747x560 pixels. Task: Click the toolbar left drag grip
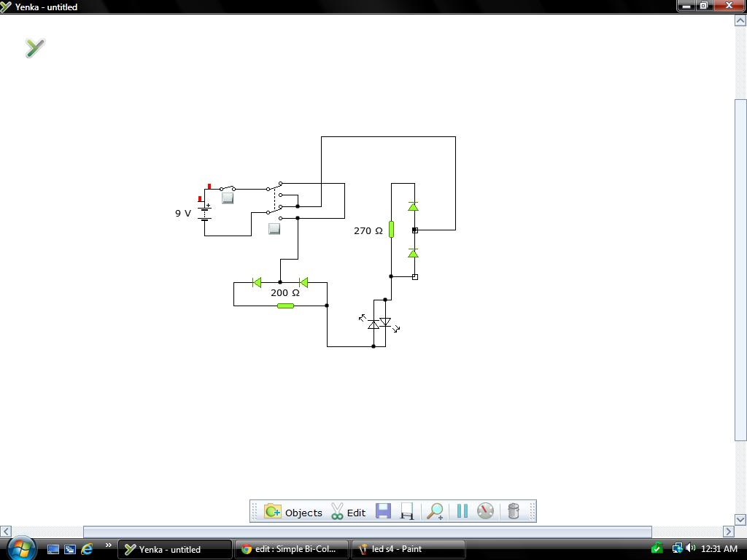(254, 511)
